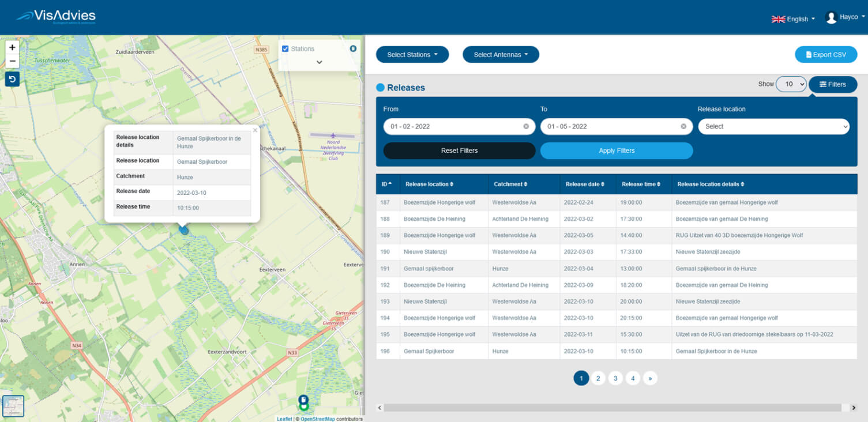Screen dimensions: 868x422
Task: Open the Hayco user profile menu
Action: [845, 17]
